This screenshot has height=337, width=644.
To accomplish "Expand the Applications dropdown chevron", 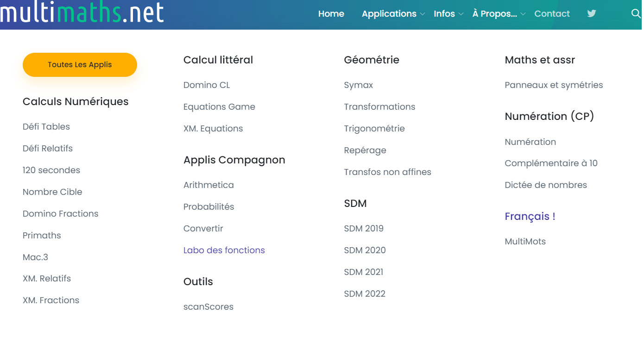I will coord(423,14).
